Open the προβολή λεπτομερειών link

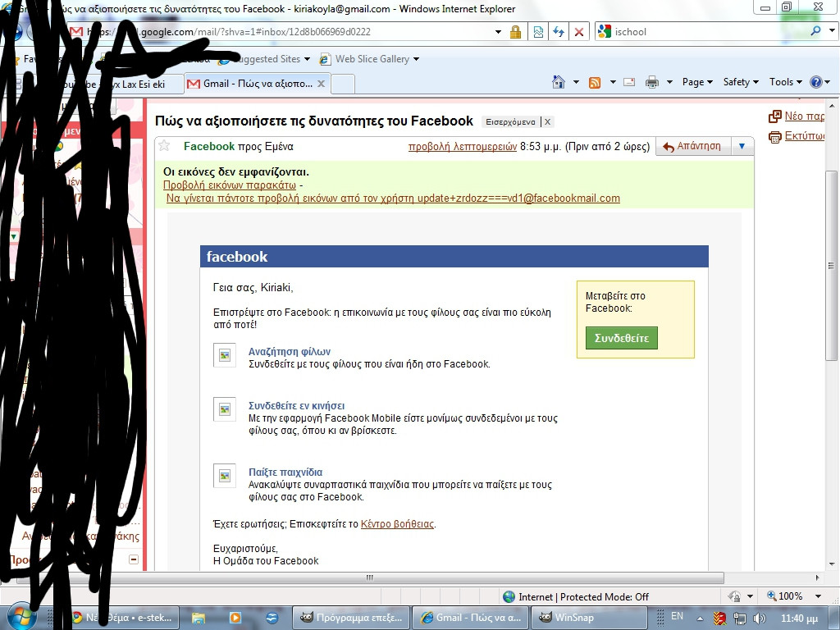(x=463, y=146)
